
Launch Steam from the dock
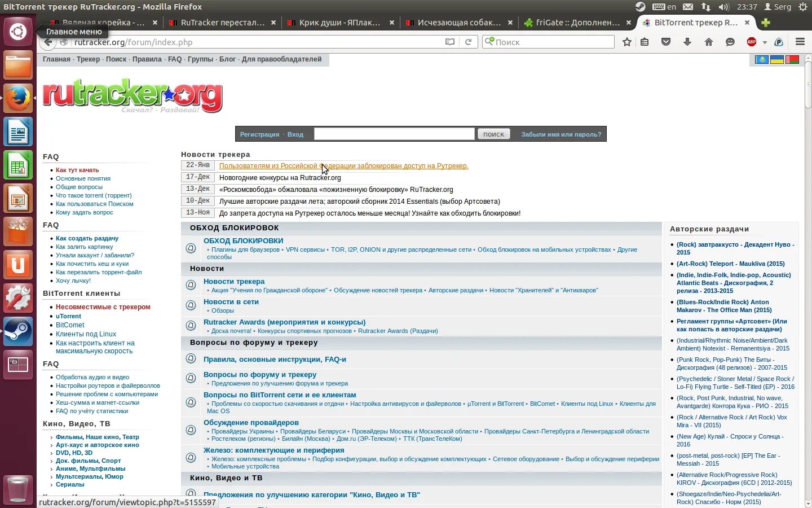pyautogui.click(x=18, y=332)
